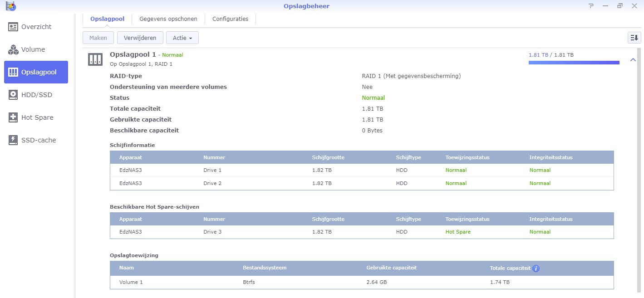644x298 pixels.
Task: Click the Verwijderen button
Action: (140, 38)
